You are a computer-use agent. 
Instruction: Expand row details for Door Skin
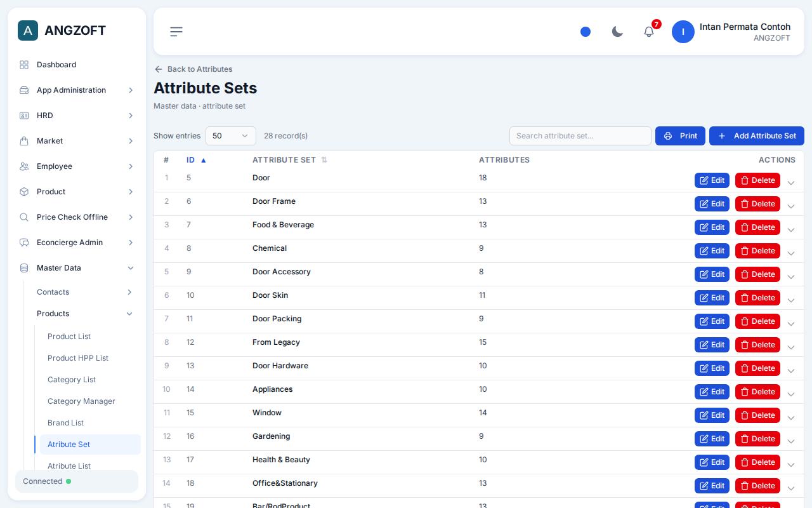(x=791, y=300)
